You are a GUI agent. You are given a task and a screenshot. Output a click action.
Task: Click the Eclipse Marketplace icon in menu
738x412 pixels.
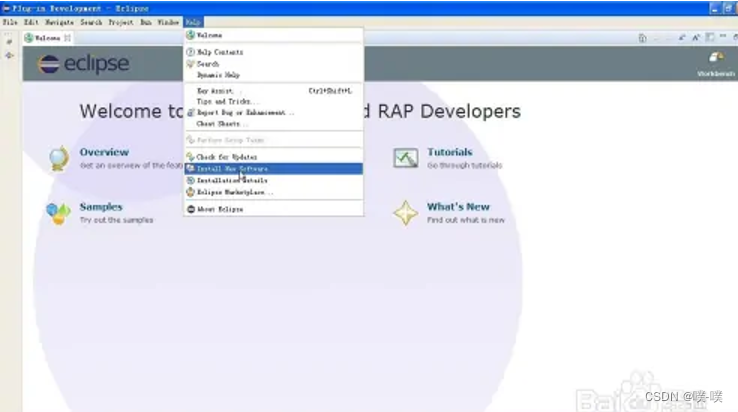191,192
